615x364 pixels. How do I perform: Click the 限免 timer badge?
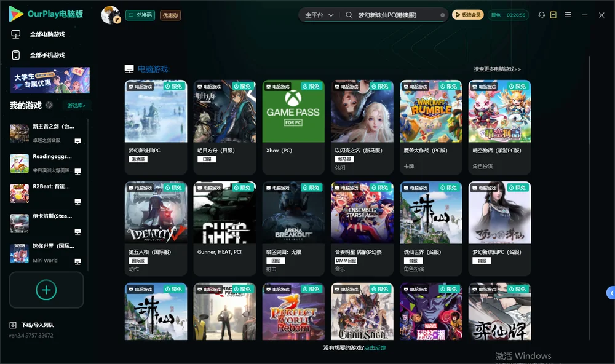(x=508, y=15)
